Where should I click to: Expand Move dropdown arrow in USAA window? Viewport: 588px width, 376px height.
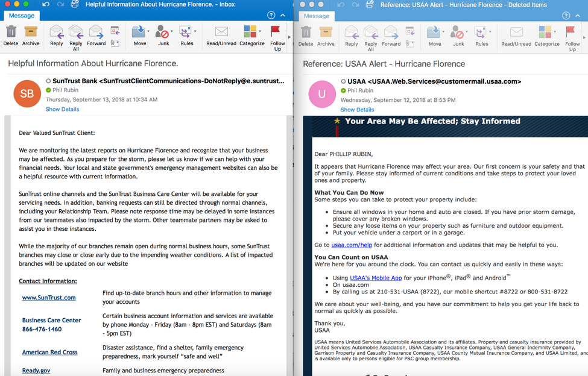(x=444, y=31)
